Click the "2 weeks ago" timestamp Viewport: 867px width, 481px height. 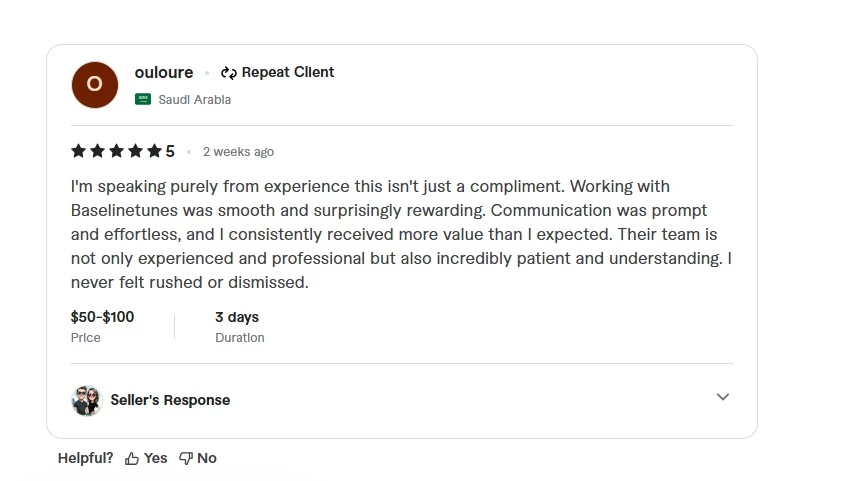point(238,152)
